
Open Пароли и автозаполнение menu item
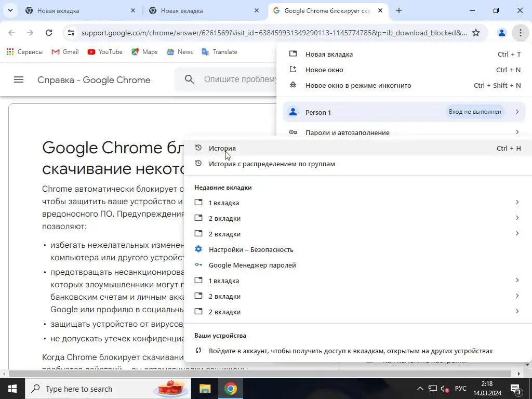404,132
